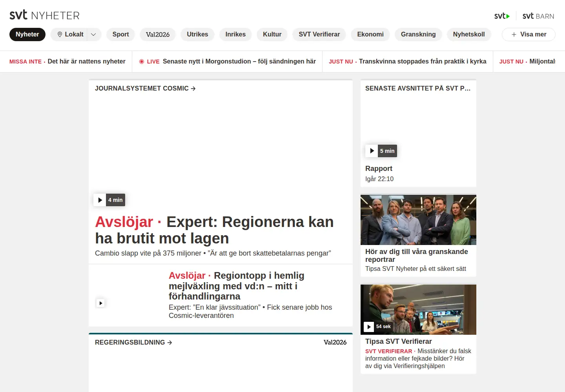Viewport: 565px width, 392px height.
Task: Expand the Lokalt dropdown chevron
Action: (x=94, y=34)
